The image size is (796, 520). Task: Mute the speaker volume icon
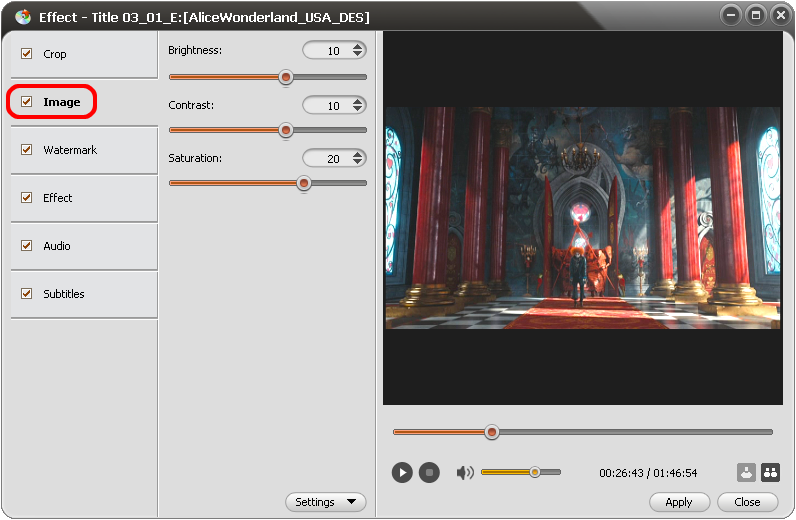(465, 473)
